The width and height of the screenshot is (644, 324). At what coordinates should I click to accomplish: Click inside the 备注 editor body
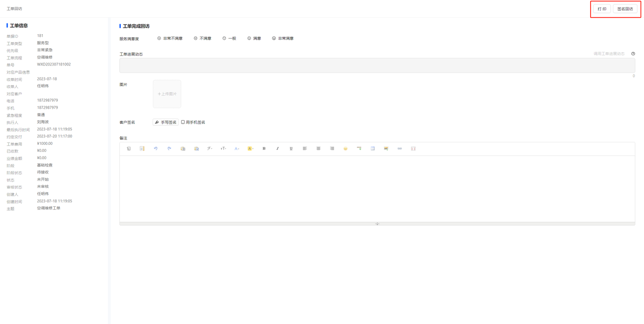[377, 189]
